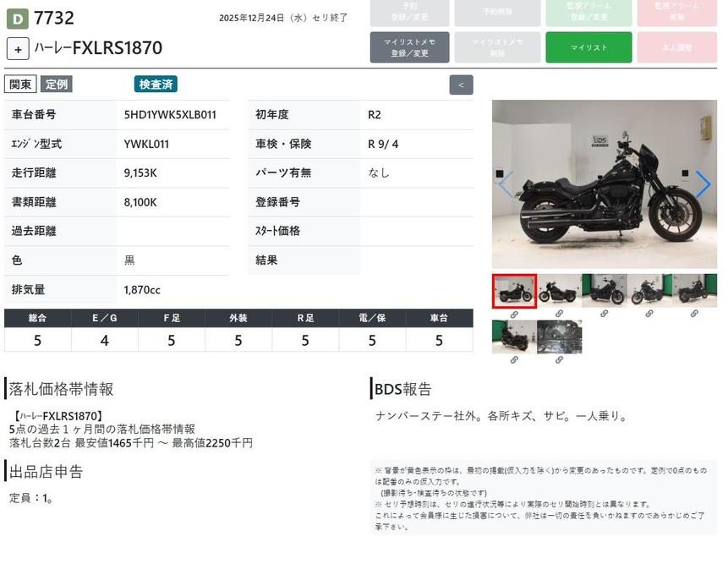The width and height of the screenshot is (728, 564).
Task: Collapse panel with the '<' button
Action: 461,85
